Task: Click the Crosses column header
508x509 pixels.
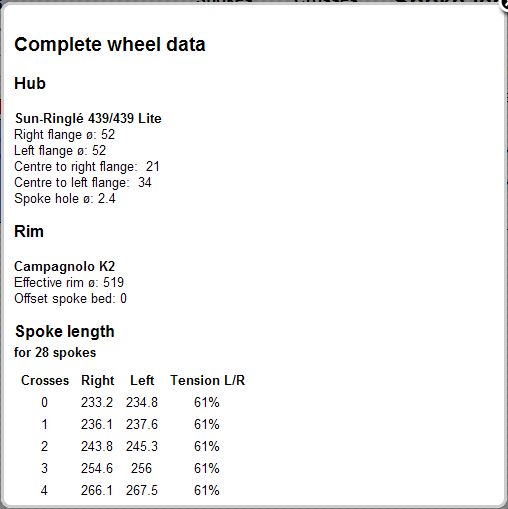Action: tap(45, 380)
